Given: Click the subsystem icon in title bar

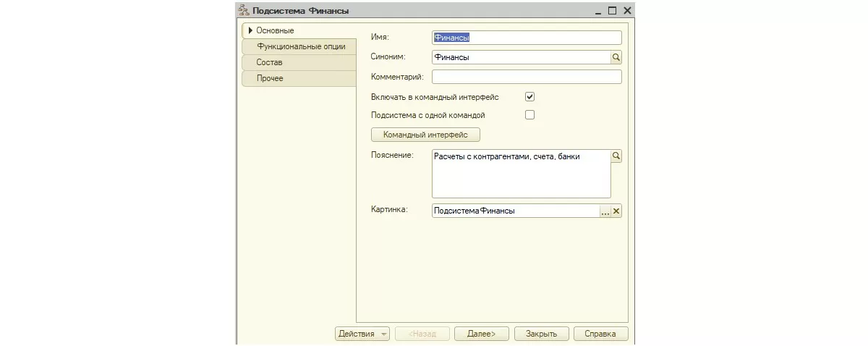Looking at the screenshot, I should point(244,11).
